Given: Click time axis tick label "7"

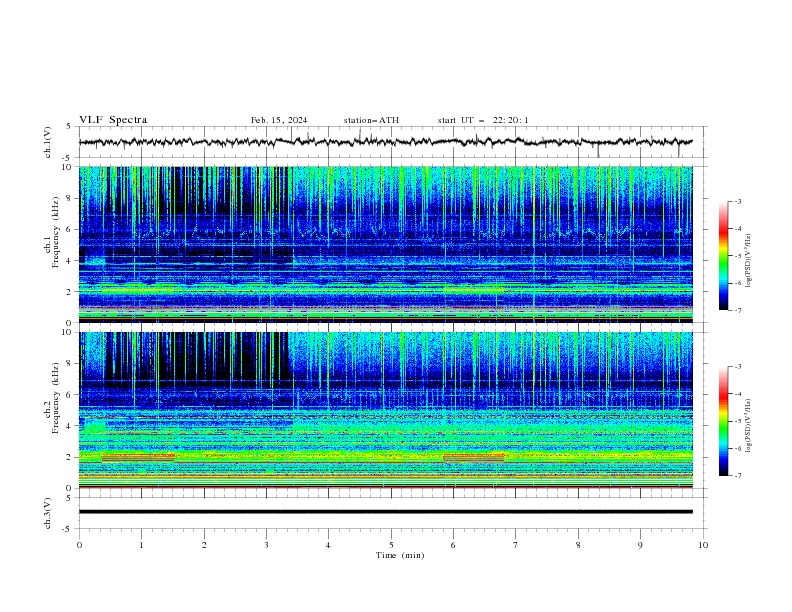Looking at the screenshot, I should (x=516, y=545).
